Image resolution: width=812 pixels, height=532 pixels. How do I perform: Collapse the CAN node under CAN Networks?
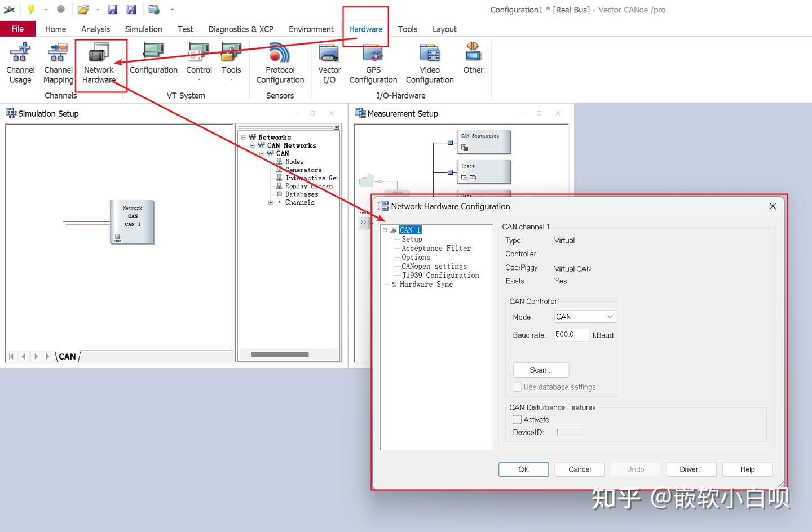pyautogui.click(x=262, y=153)
